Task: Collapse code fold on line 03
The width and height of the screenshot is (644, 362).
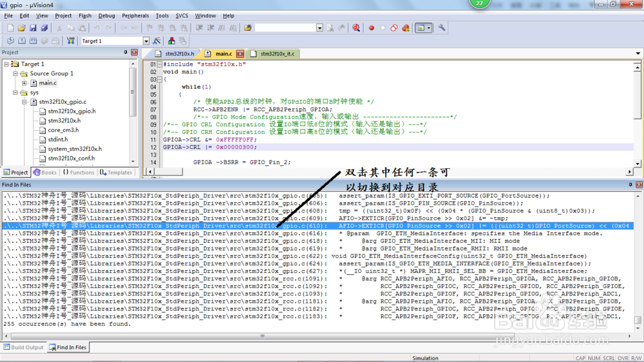Action: 159,79
